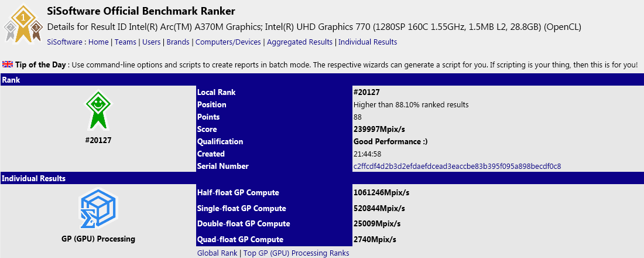Click 'Higher than 88.10% ranked results' text
Image resolution: width=644 pixels, height=258 pixels.
[411, 104]
